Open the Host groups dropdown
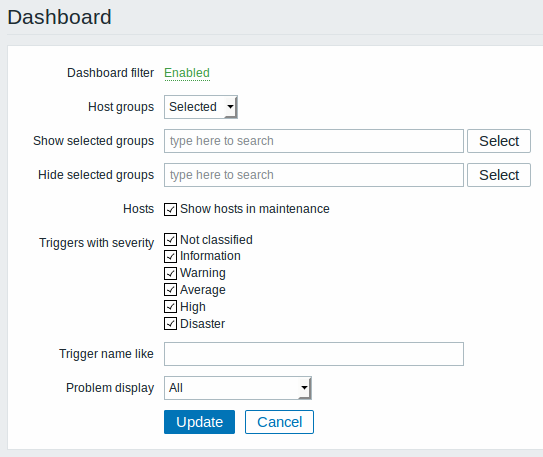 (x=201, y=107)
